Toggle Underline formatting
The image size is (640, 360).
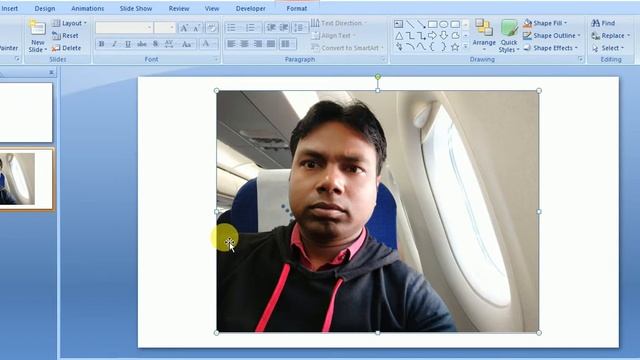pos(128,44)
